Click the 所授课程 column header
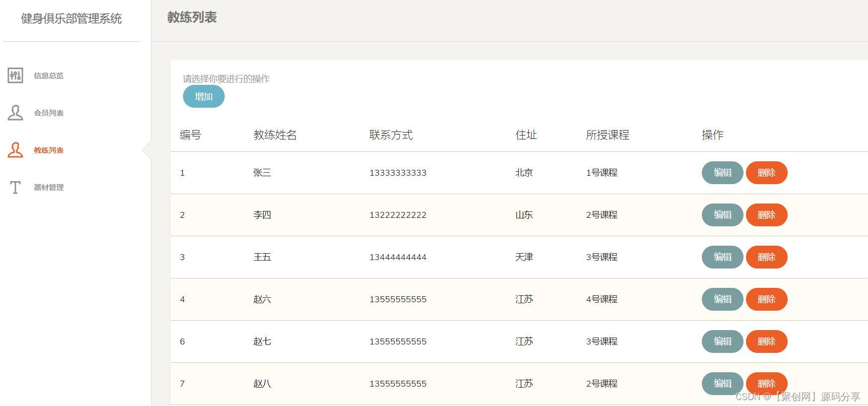This screenshot has width=868, height=406. point(608,135)
